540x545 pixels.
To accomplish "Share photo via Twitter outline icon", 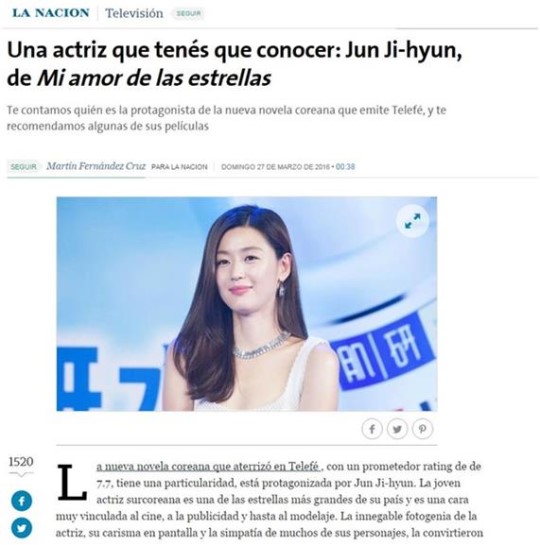I will [397, 429].
